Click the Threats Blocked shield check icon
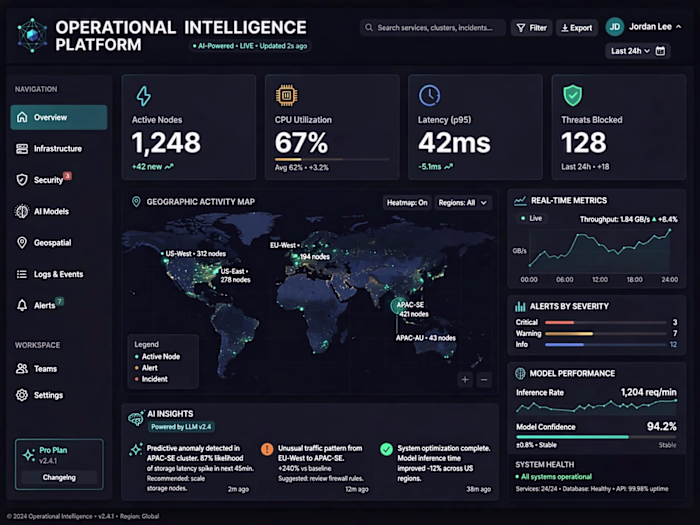Screen dimensions: 700x525 pyautogui.click(x=572, y=95)
